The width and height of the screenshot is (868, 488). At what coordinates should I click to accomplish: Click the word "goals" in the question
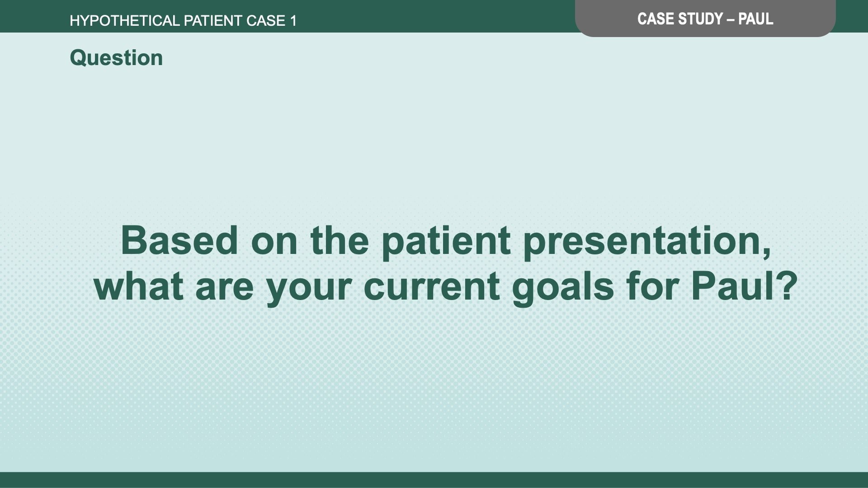563,287
